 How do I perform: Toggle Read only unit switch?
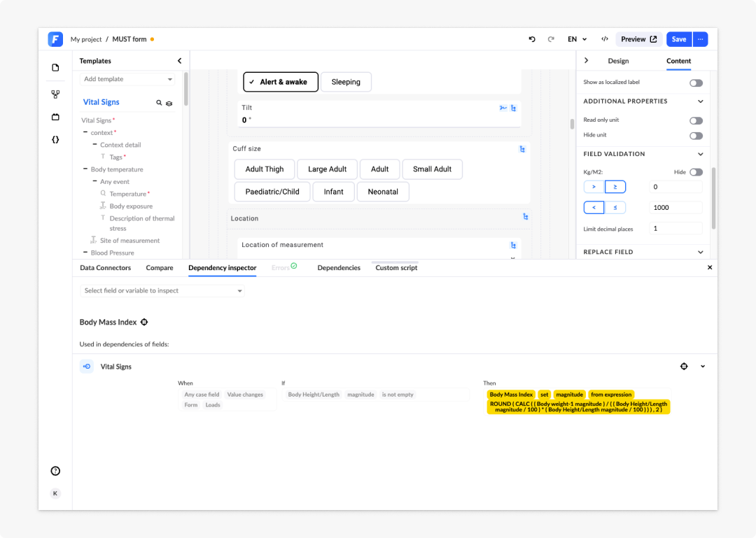696,120
